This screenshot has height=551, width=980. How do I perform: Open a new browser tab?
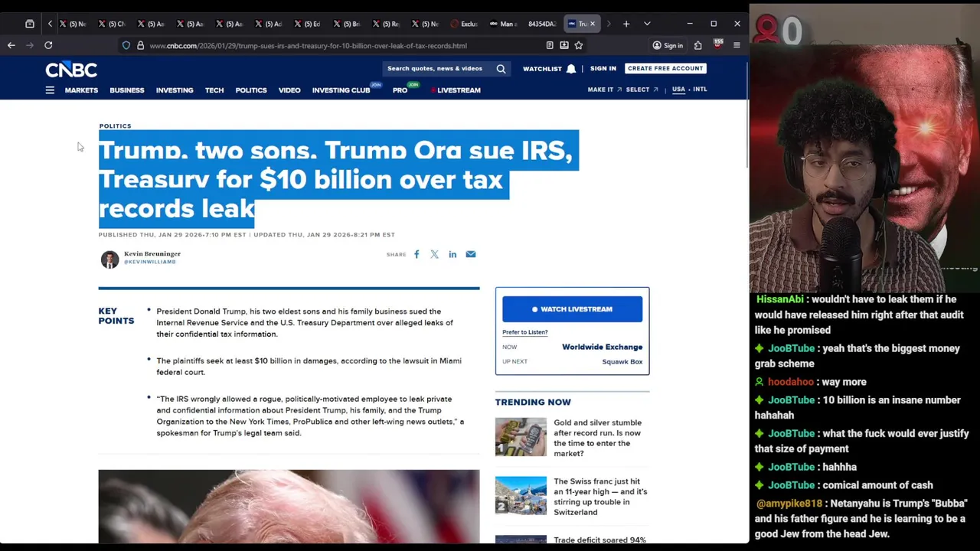pyautogui.click(x=626, y=24)
